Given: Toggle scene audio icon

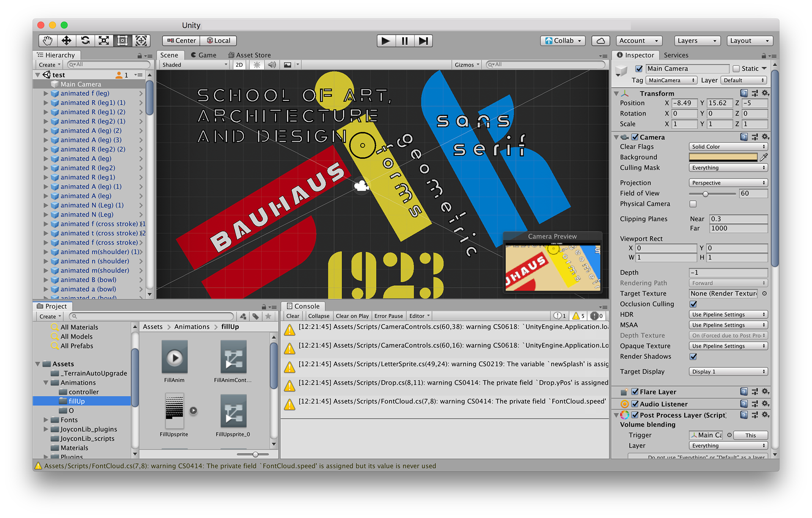Looking at the screenshot, I should [272, 65].
